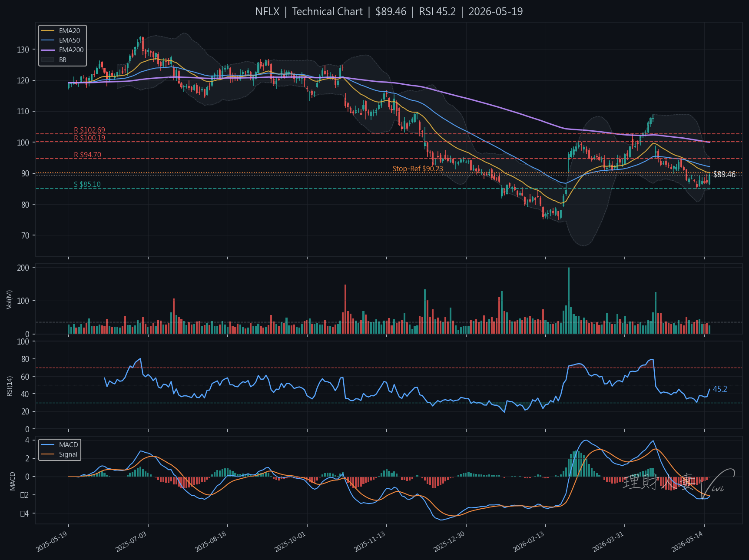Click the 120 tick on the price axis

tap(23, 80)
